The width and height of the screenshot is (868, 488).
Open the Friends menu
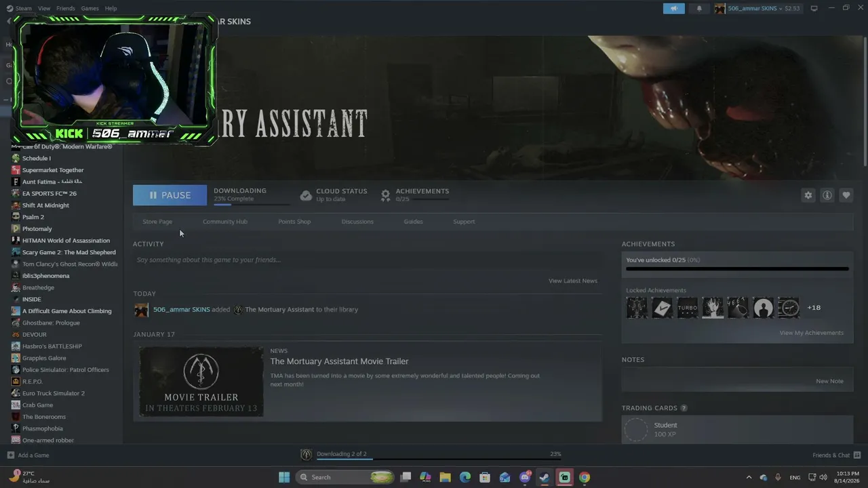66,8
